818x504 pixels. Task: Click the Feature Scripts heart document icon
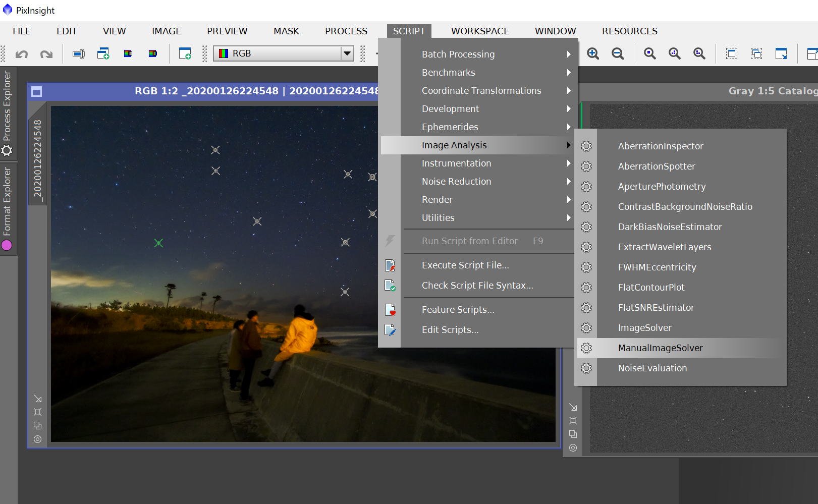[x=390, y=310]
